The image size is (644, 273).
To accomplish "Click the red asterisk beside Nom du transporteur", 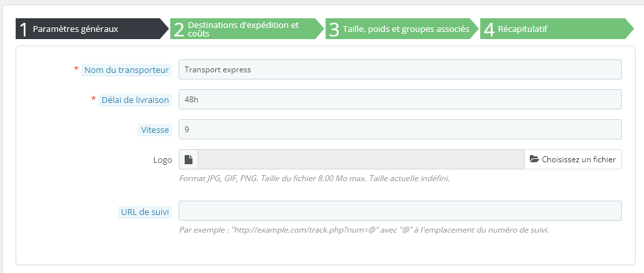I will click(x=76, y=69).
